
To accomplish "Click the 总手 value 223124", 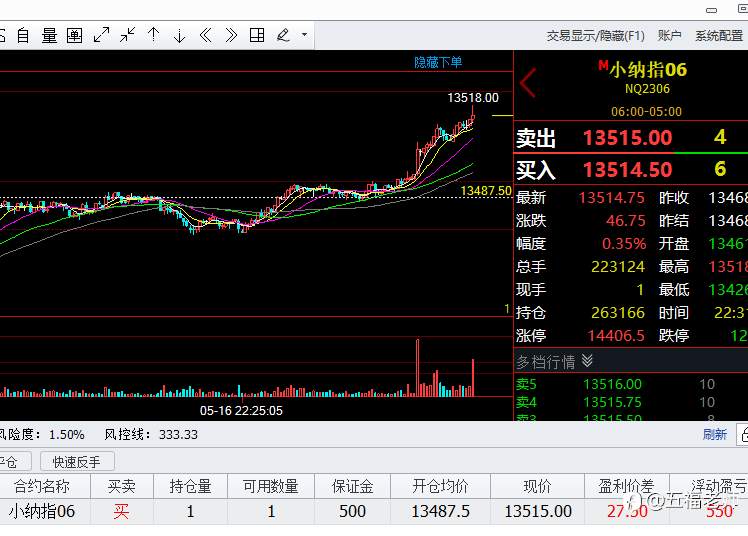I will (618, 267).
